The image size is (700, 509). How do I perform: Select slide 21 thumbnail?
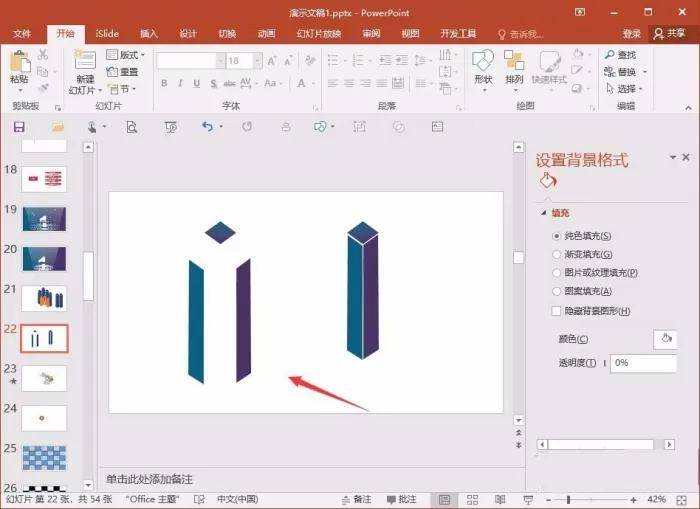pyautogui.click(x=44, y=298)
